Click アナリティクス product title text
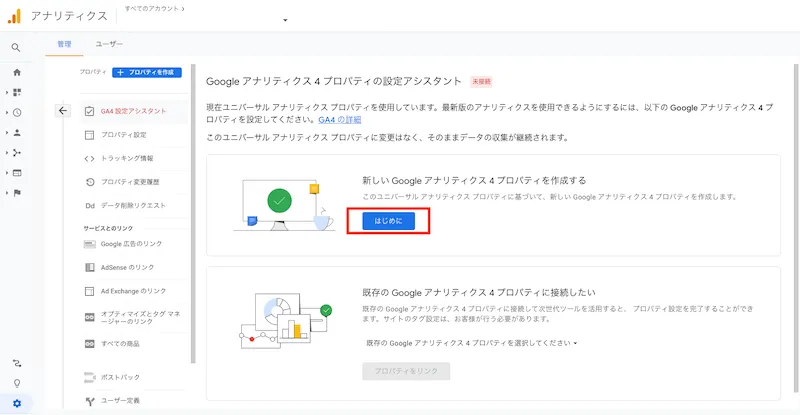 69,16
